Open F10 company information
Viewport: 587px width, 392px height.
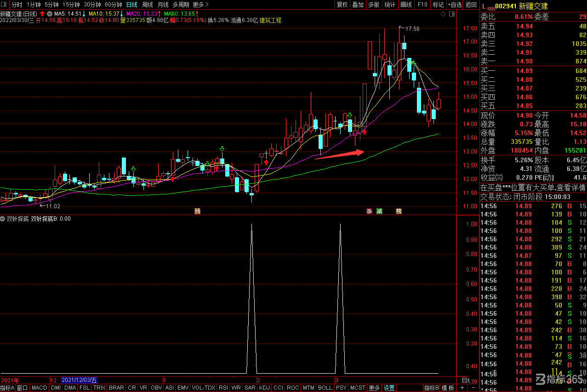coord(422,5)
